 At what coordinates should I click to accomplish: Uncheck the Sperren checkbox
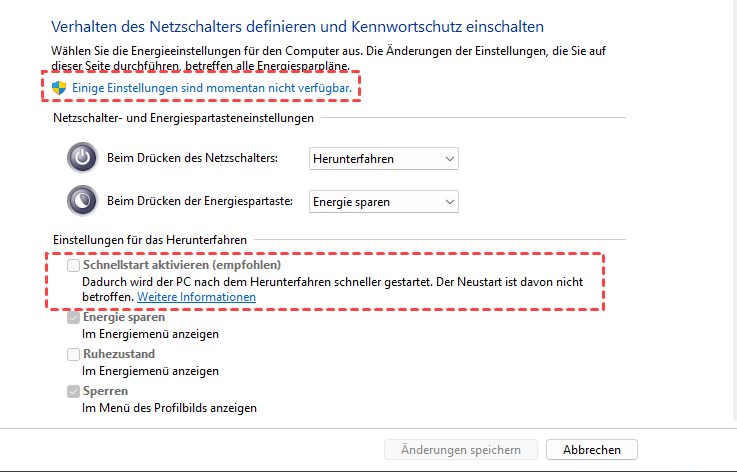[x=74, y=391]
